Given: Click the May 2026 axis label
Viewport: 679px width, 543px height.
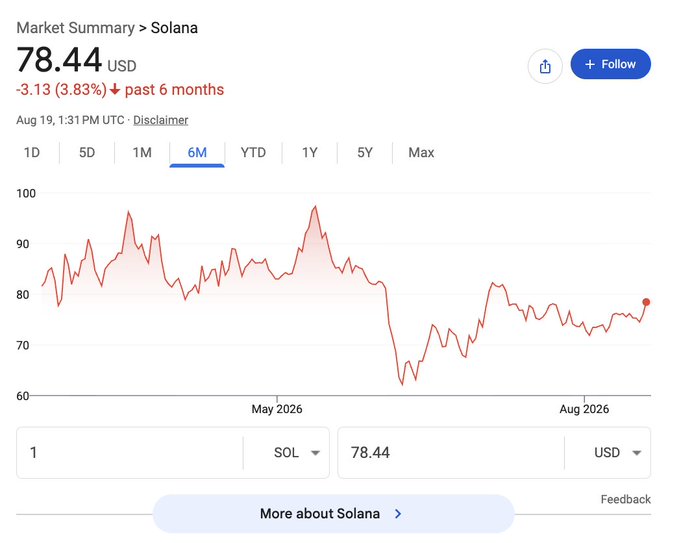Looking at the screenshot, I should click(277, 409).
